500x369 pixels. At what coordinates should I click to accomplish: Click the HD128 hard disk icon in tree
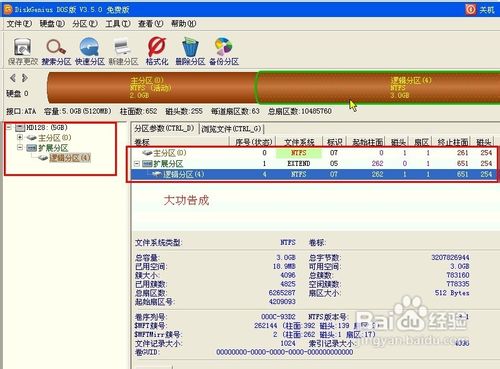(20, 128)
